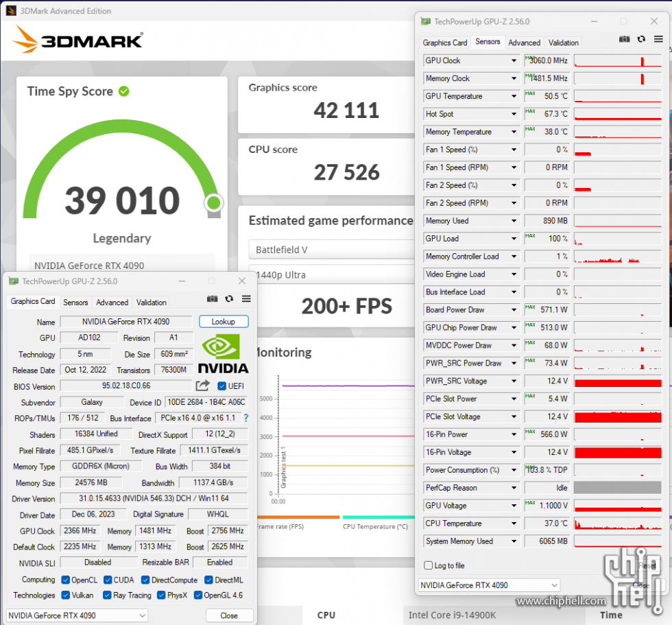Open the 1440p Ultra preset dropdown
This screenshot has width=672, height=625.
coord(335,275)
